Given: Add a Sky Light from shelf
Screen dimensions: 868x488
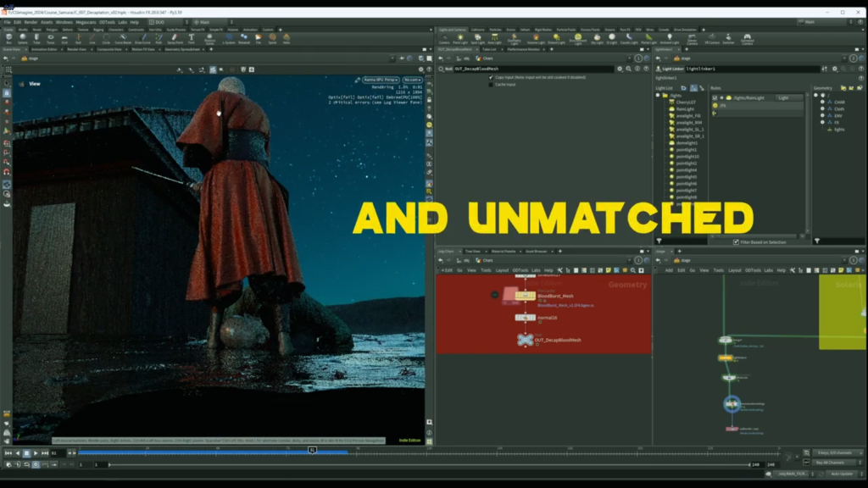Looking at the screenshot, I should [x=597, y=39].
